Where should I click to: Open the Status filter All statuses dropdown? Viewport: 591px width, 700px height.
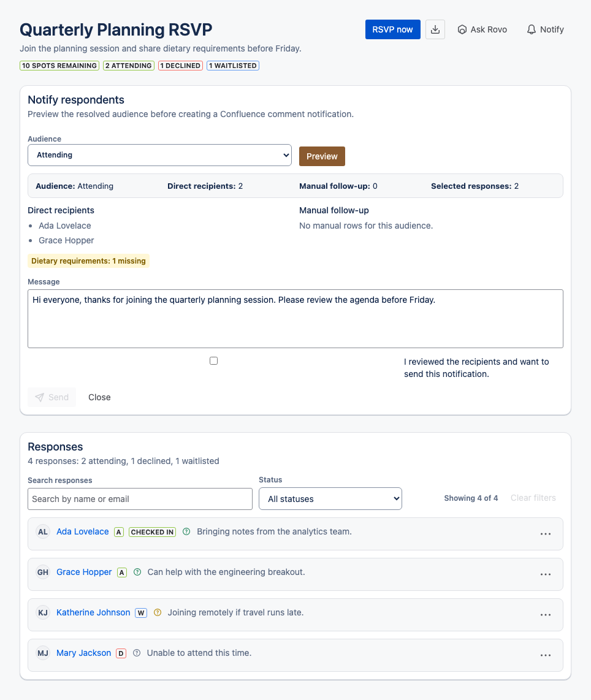tap(330, 499)
